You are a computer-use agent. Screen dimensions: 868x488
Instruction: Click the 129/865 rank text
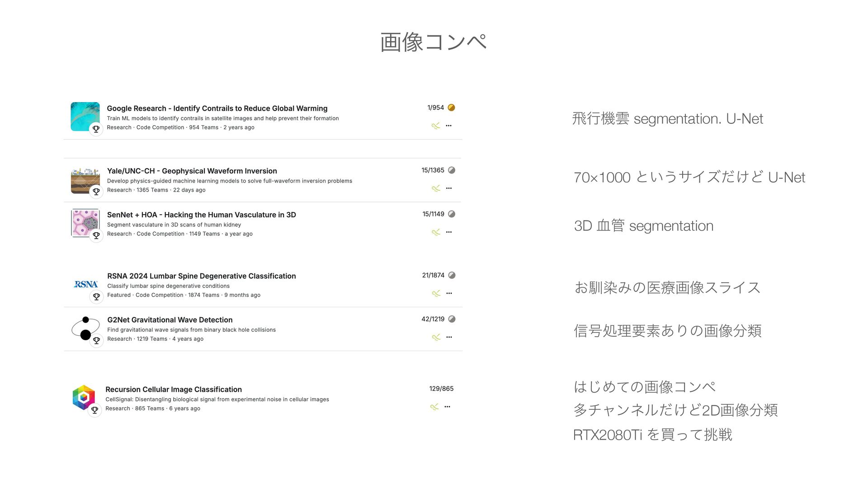pos(441,389)
